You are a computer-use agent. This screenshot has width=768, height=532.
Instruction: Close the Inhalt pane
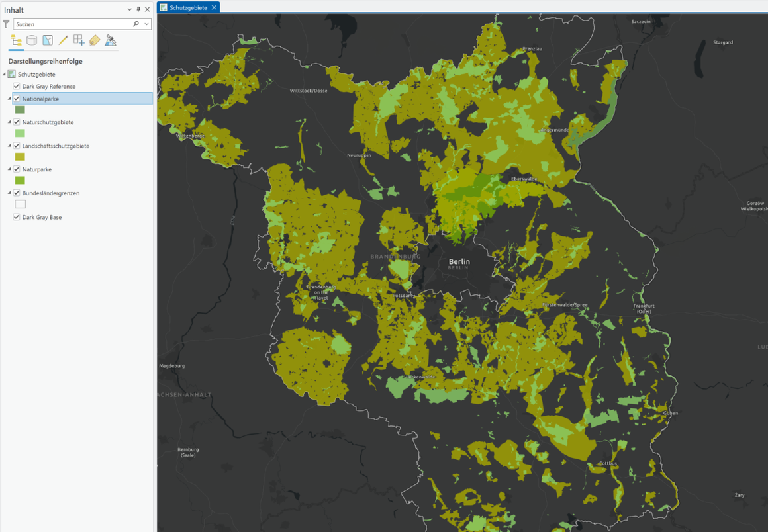coord(147,9)
